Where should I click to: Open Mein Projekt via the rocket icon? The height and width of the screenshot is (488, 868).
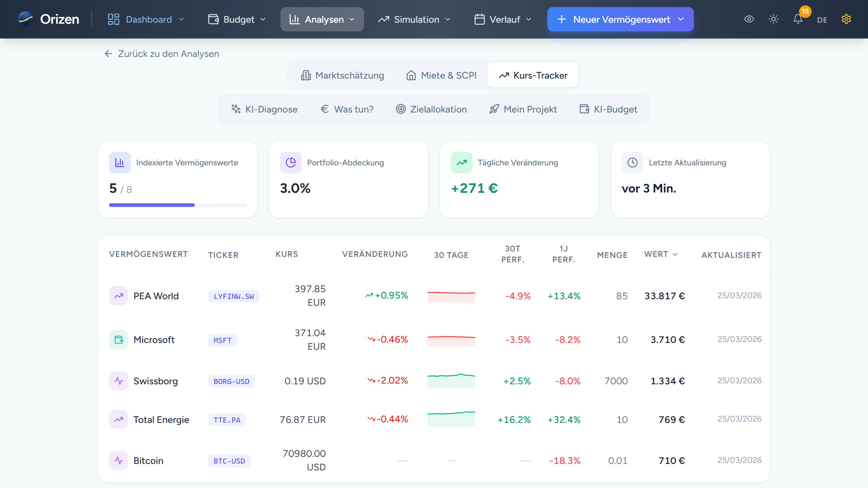pyautogui.click(x=494, y=109)
